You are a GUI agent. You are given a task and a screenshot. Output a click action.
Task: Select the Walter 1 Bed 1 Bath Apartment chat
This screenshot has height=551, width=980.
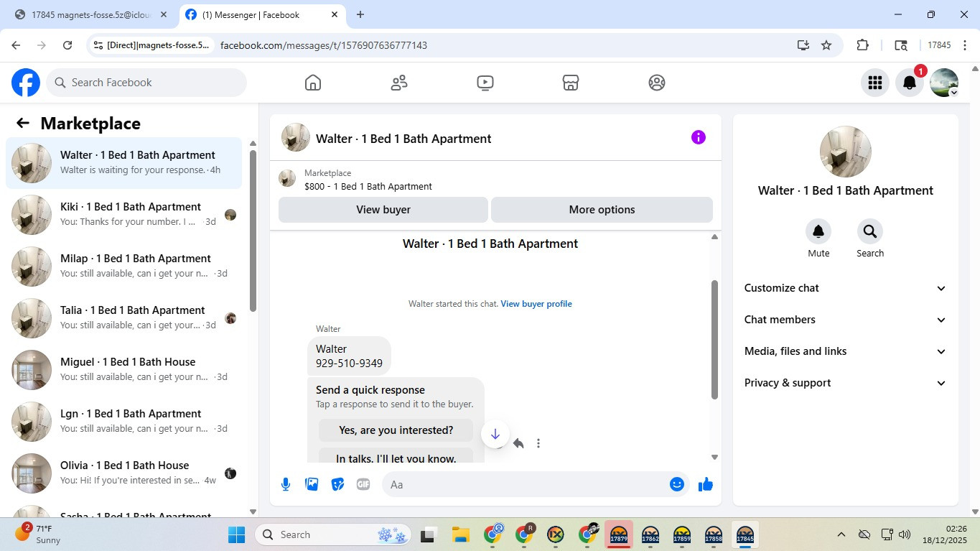click(x=124, y=163)
